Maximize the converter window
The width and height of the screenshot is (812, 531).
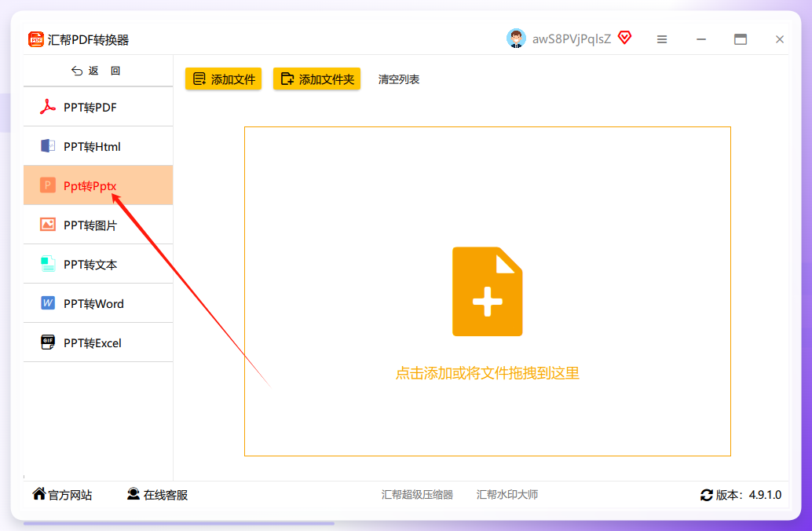(x=741, y=39)
